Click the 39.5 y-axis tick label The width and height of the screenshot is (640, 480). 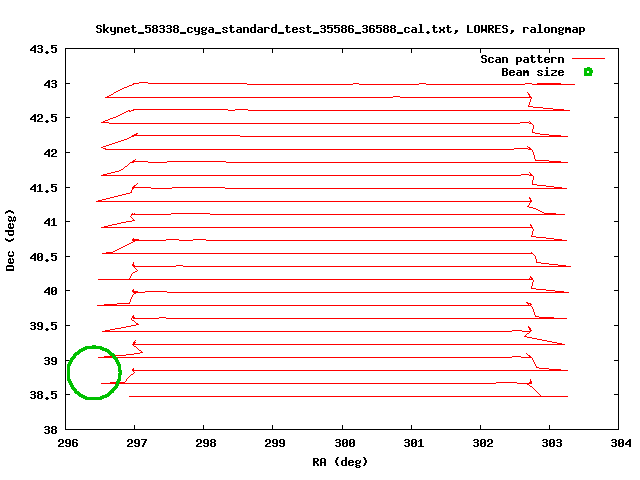43,326
